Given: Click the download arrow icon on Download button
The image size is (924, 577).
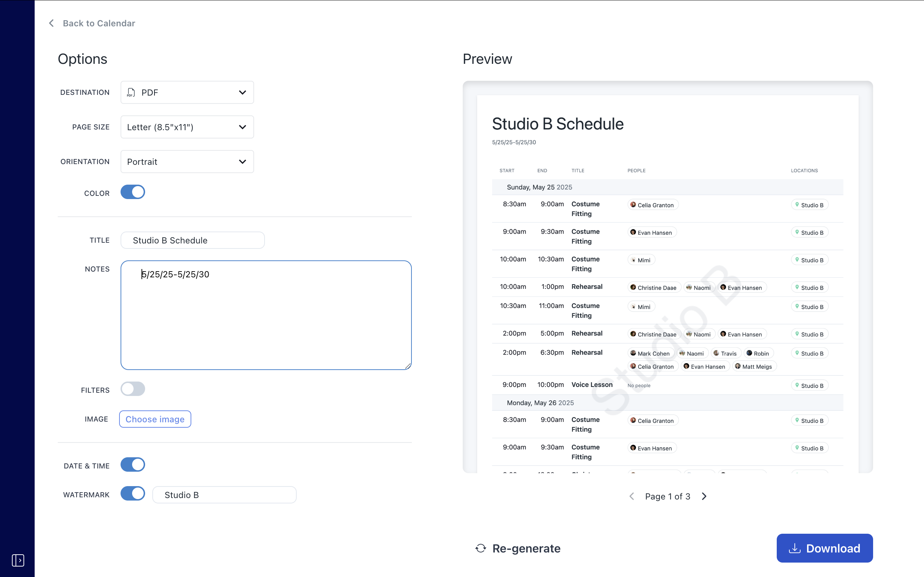Looking at the screenshot, I should [795, 548].
